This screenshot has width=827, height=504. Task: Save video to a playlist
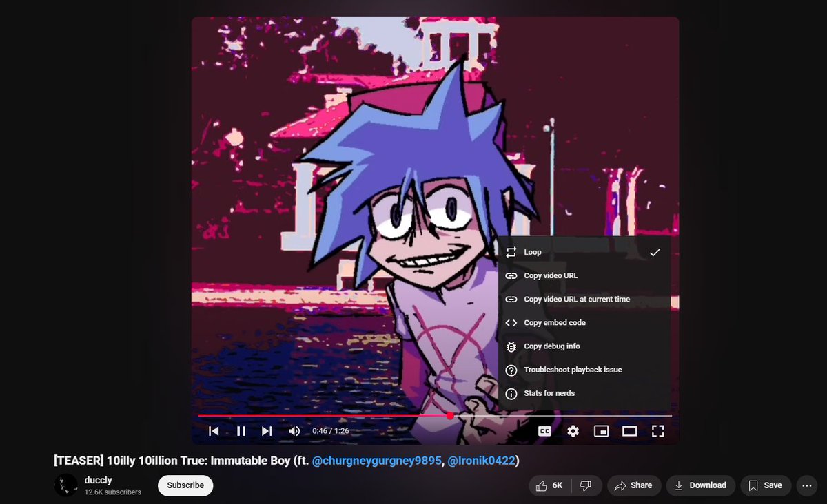click(766, 485)
